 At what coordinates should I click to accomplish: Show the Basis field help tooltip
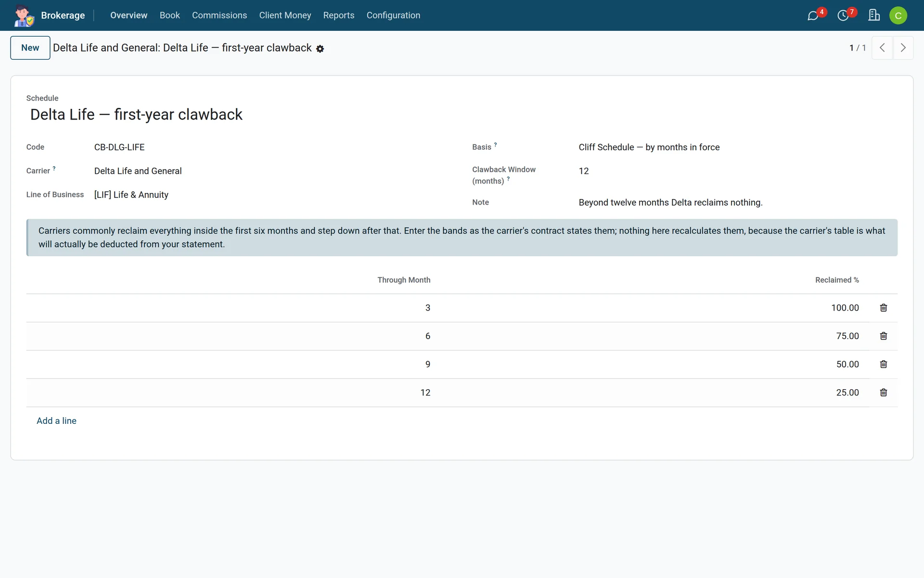(495, 144)
